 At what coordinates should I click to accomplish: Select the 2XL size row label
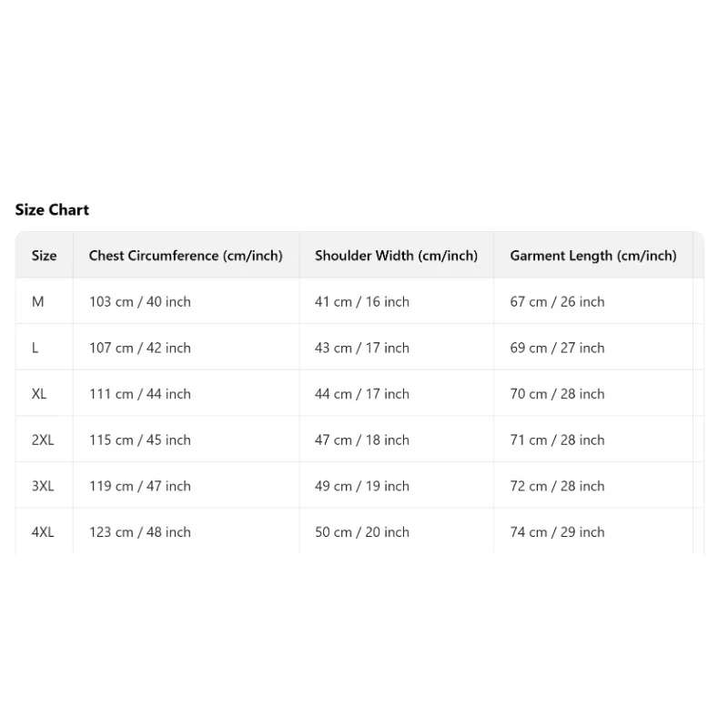click(43, 440)
